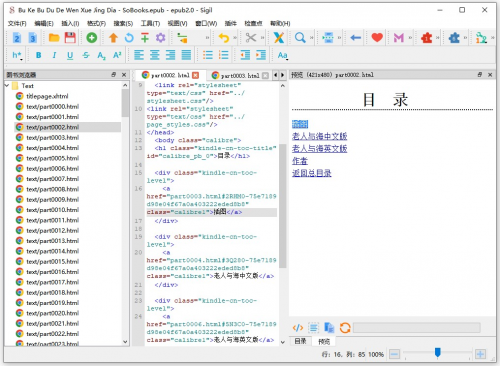Follow the 老人与海中文版 link in preview
Viewport: 500px width, 366px height.
[x=319, y=136]
